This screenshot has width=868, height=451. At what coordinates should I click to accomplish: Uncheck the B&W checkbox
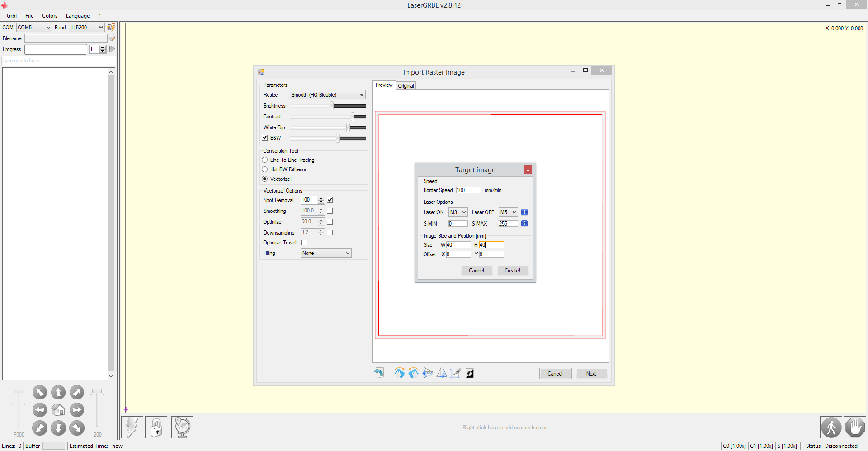[x=265, y=138]
